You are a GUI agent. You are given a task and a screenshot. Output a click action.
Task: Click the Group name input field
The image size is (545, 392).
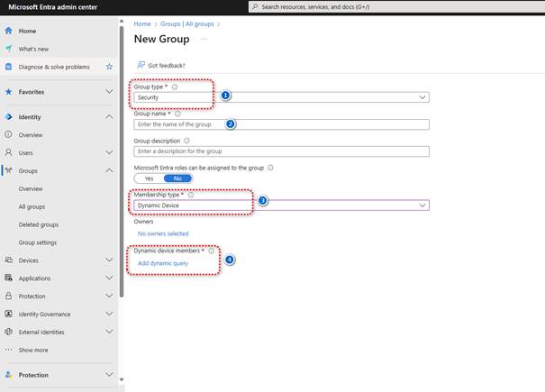(281, 124)
